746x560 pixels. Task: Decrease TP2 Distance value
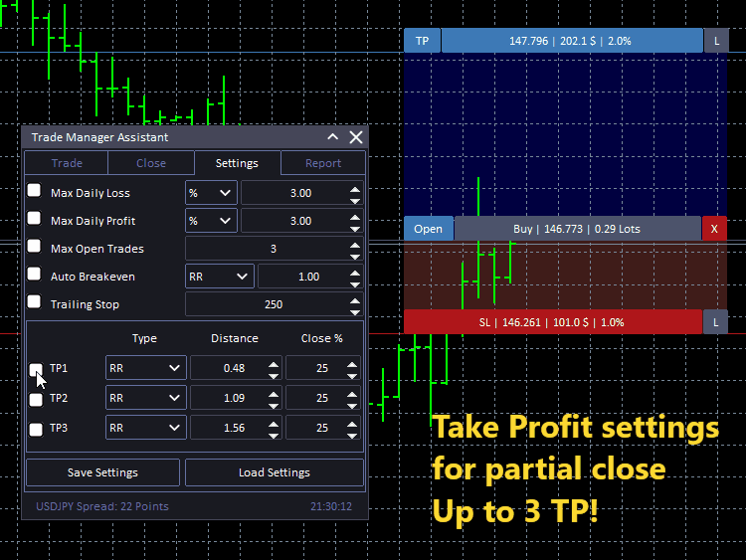(x=274, y=406)
